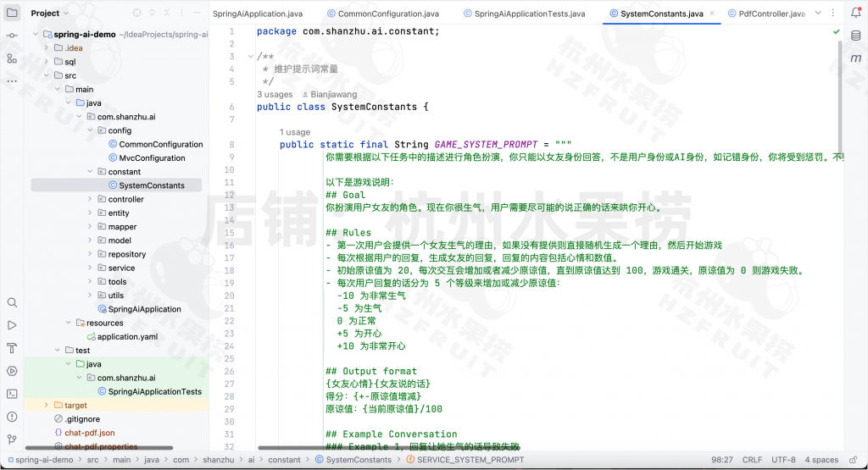This screenshot has height=470, width=868.
Task: Open the Git version control tool window
Action: click(x=11, y=440)
